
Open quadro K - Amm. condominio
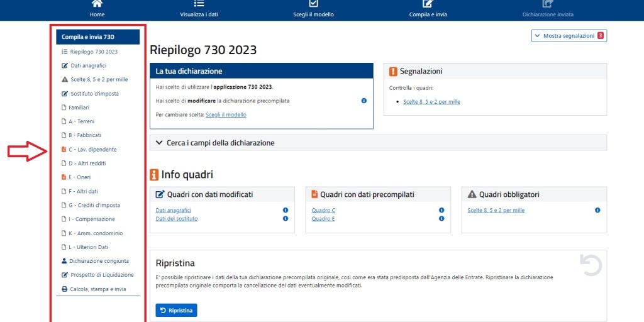point(92,233)
